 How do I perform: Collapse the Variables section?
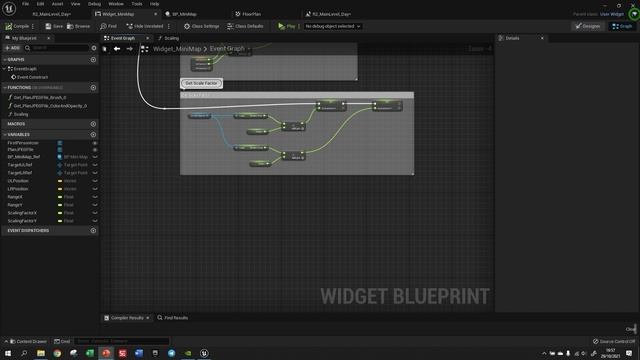point(4,134)
